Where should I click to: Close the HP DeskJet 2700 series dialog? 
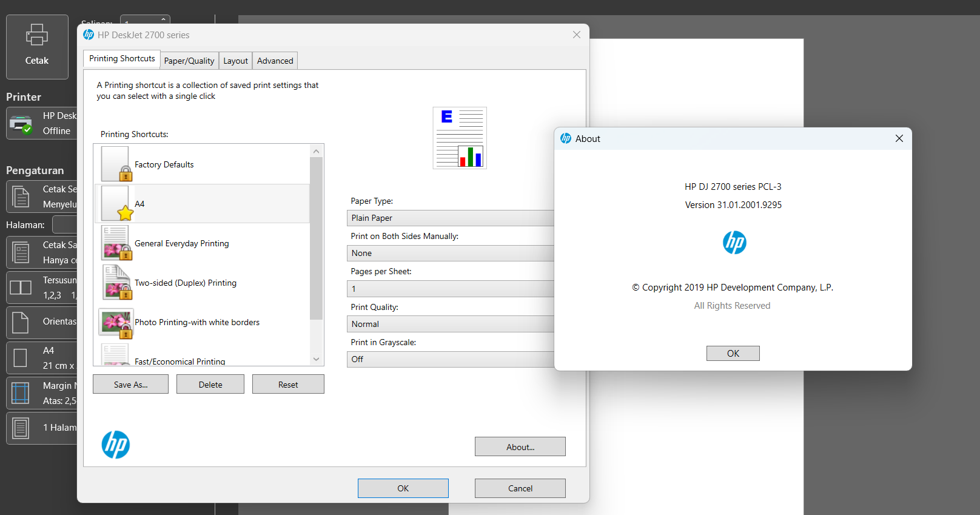click(577, 35)
